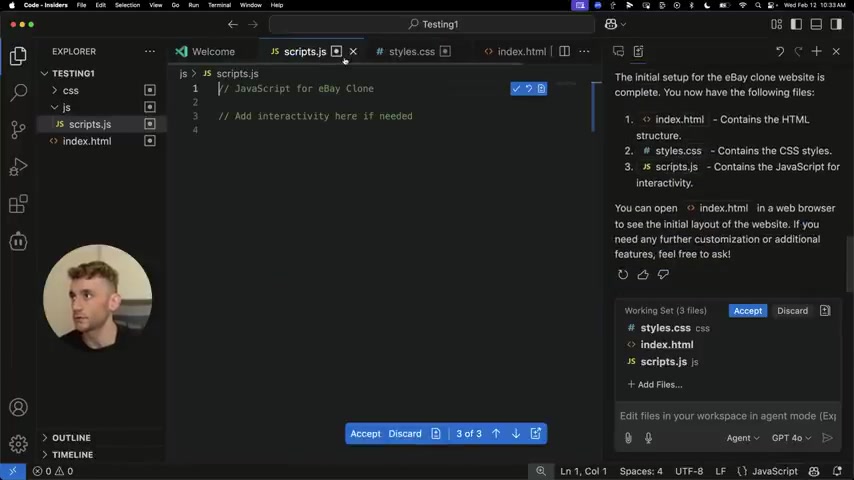Open the Extensions view

(18, 204)
